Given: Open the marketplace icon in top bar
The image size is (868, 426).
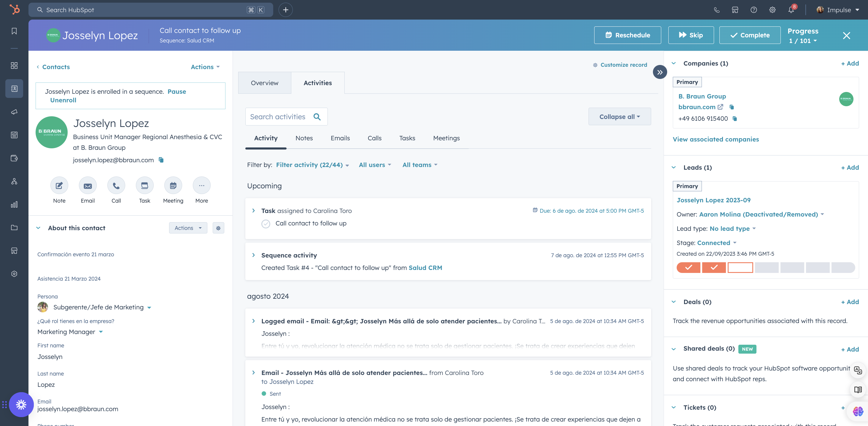Looking at the screenshot, I should point(735,10).
